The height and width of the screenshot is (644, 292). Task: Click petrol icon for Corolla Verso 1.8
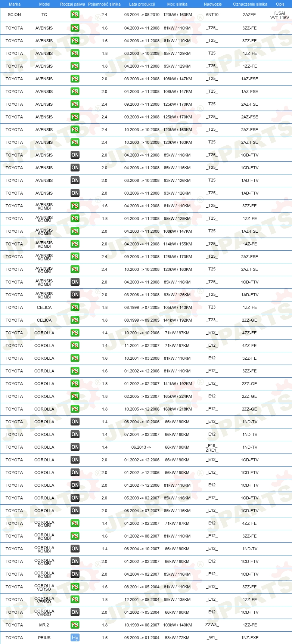tap(75, 600)
